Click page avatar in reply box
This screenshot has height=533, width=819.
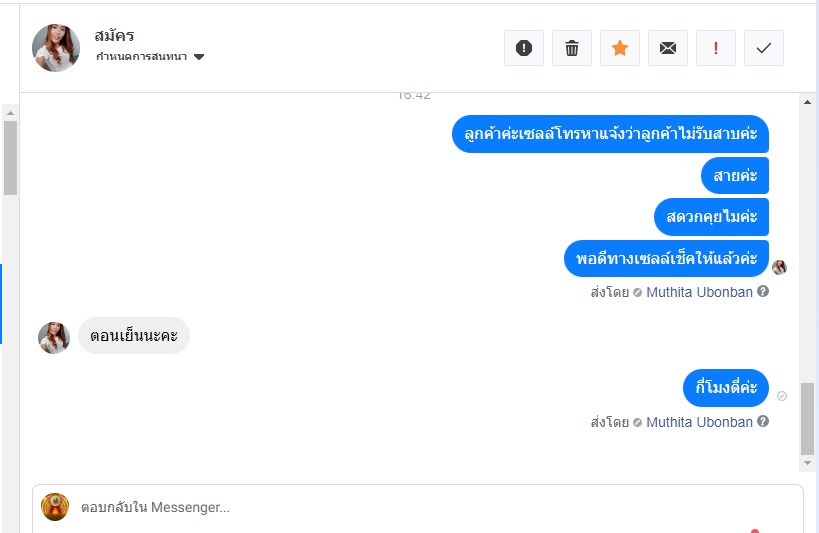pyautogui.click(x=55, y=507)
